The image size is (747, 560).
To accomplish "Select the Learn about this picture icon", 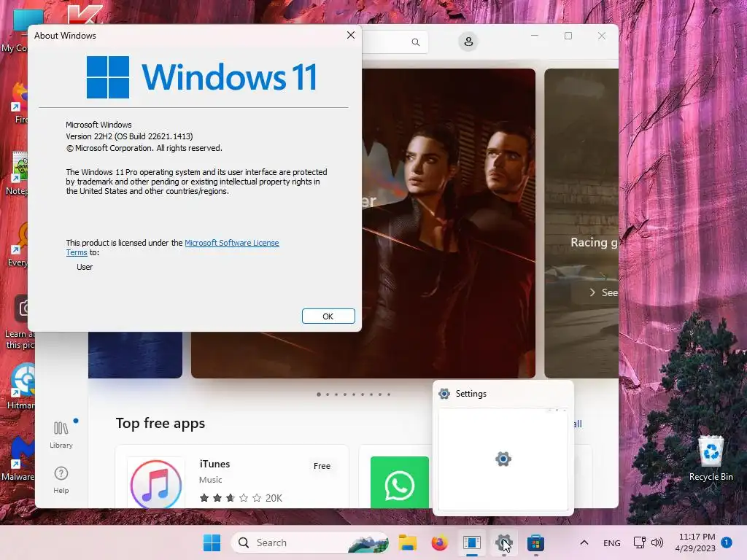I will point(19,322).
